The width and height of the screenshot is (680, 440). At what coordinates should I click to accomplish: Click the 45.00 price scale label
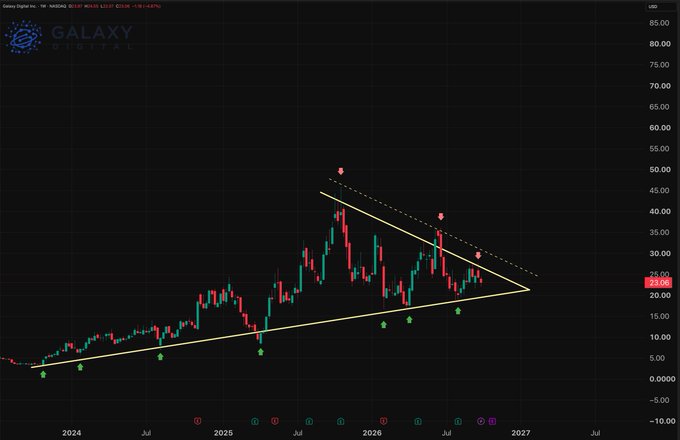[660, 190]
